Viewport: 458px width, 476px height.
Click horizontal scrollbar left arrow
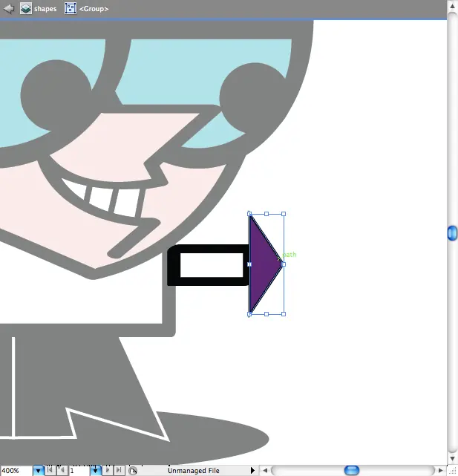265,471
